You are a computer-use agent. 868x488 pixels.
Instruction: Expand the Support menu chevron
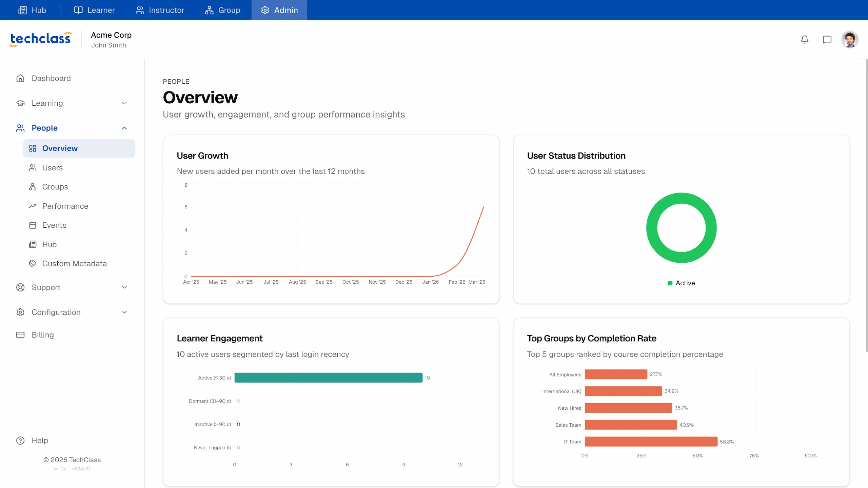[124, 287]
